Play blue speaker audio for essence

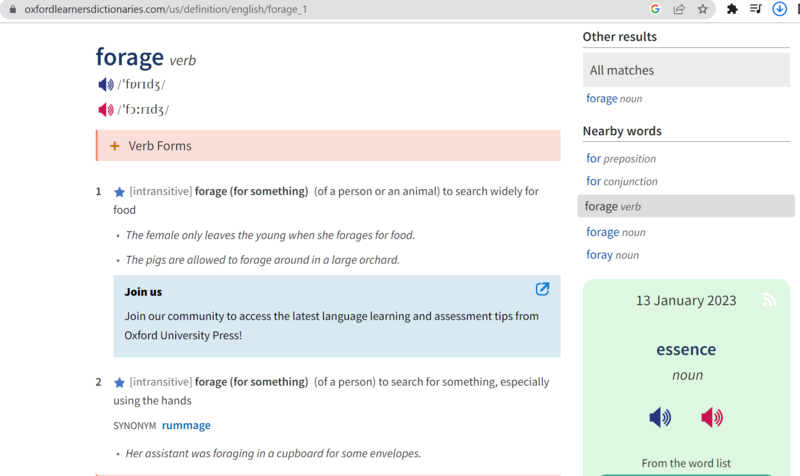[660, 417]
